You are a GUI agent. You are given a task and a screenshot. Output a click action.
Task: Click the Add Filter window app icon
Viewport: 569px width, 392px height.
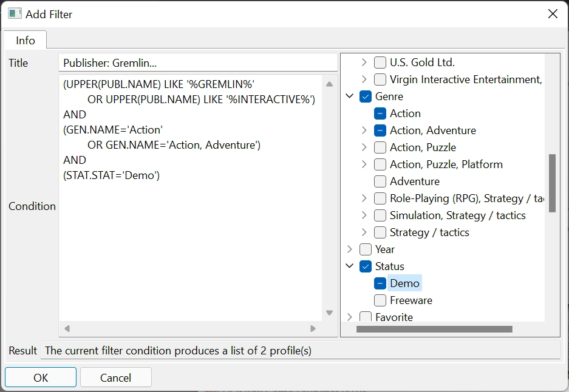(15, 13)
